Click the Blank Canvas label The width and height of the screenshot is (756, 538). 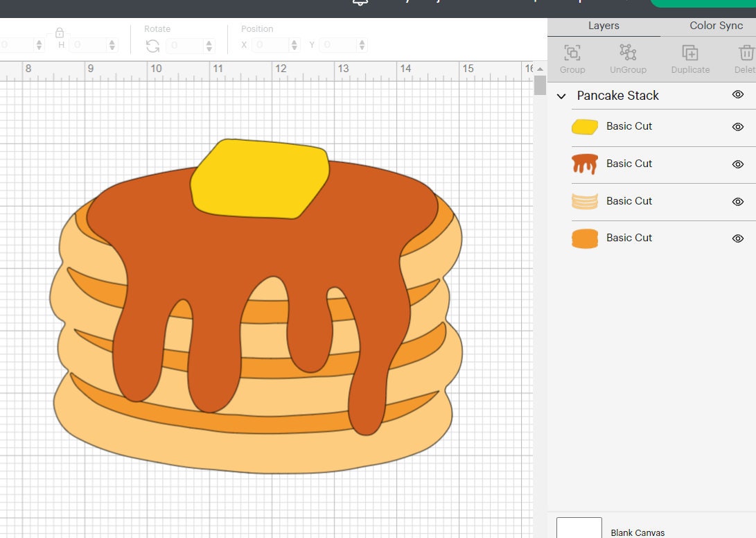point(637,532)
